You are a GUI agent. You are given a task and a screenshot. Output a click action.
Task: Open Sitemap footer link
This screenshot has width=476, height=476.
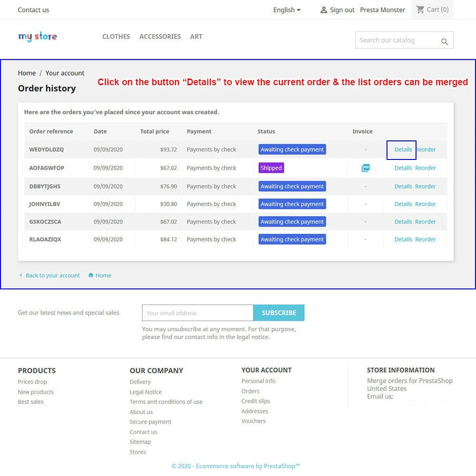pyautogui.click(x=140, y=442)
